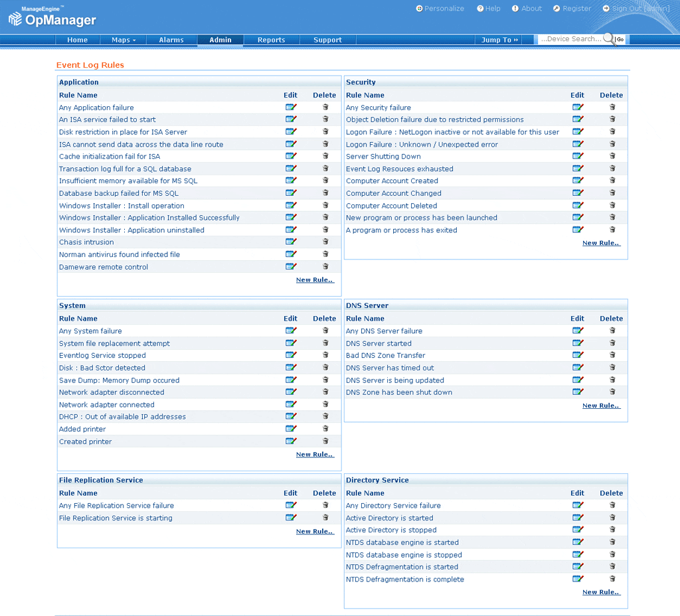Select the Admin tab
The image size is (680, 616).
(220, 40)
